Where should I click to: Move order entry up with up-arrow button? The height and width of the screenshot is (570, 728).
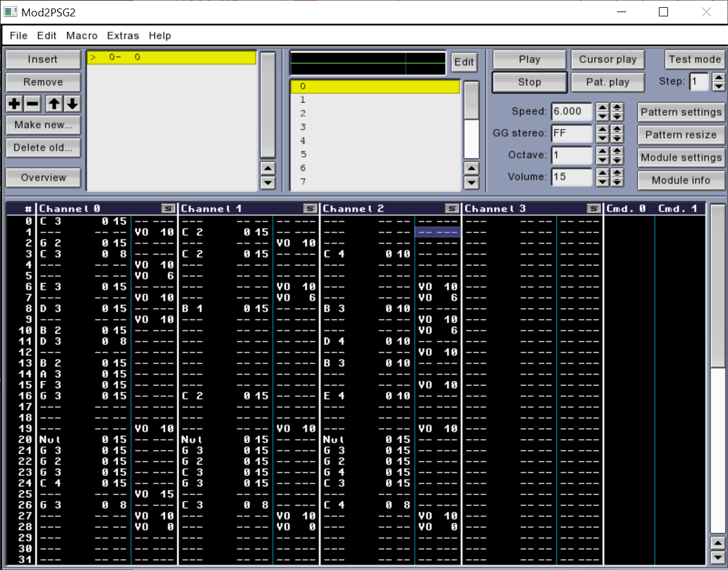pos(54,104)
